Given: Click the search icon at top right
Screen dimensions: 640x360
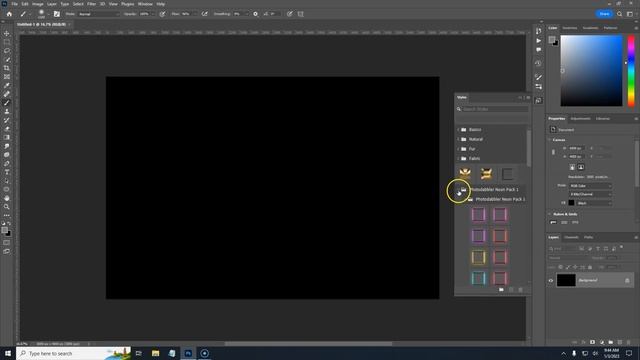Looking at the screenshot, I should point(619,14).
